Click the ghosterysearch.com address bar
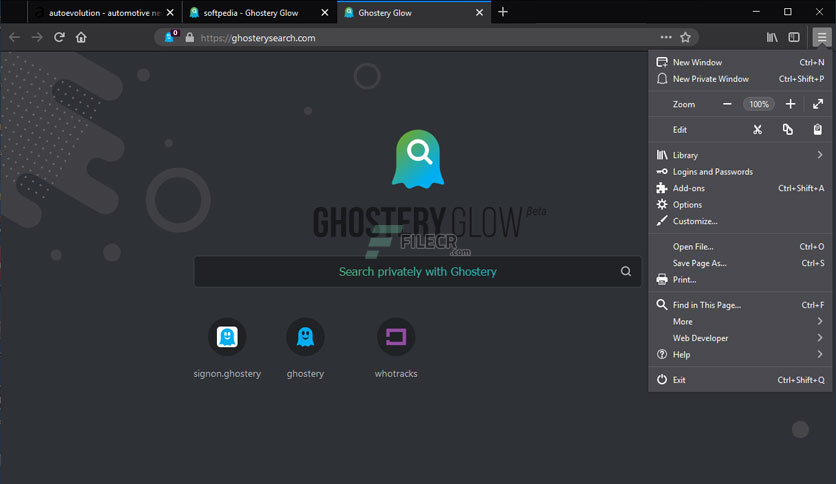 [x=427, y=37]
